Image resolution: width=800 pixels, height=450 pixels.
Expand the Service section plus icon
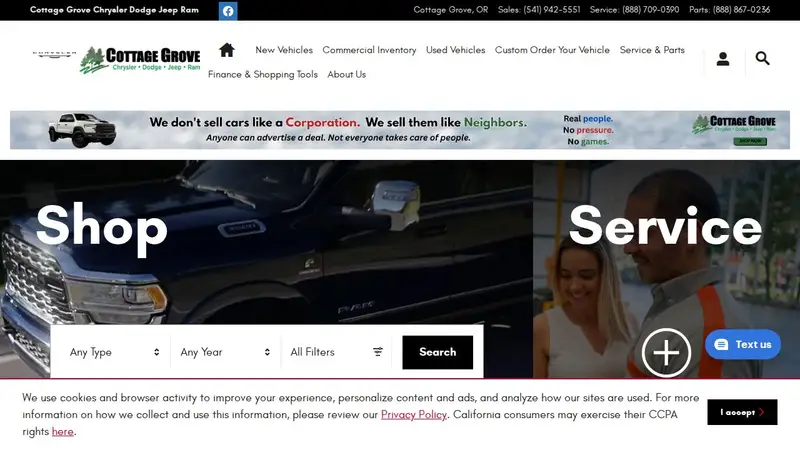pyautogui.click(x=666, y=353)
